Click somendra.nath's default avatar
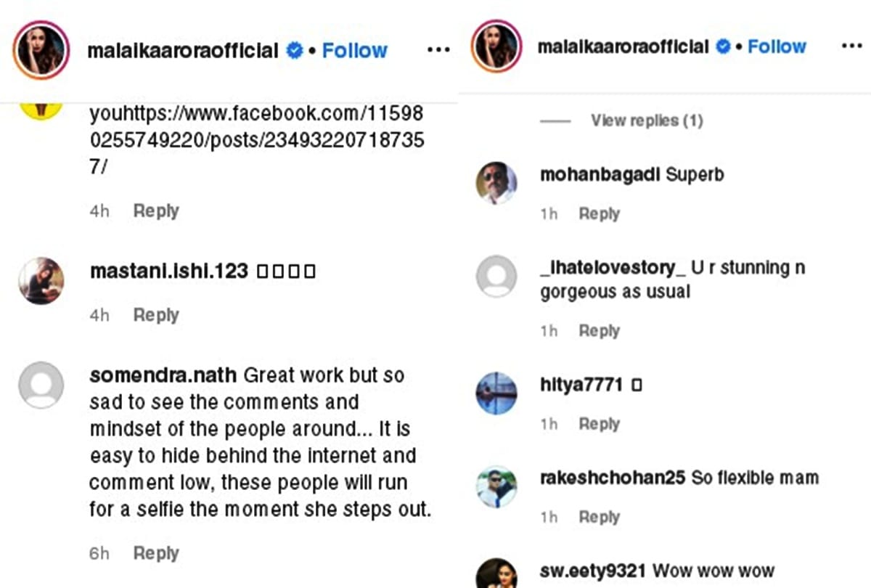Screen dimensions: 871x588 pyautogui.click(x=41, y=385)
